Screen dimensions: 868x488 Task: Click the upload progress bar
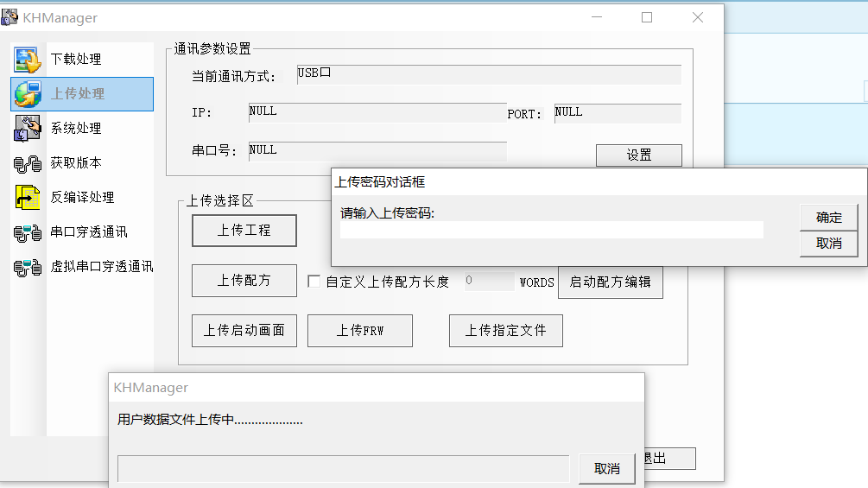click(343, 468)
